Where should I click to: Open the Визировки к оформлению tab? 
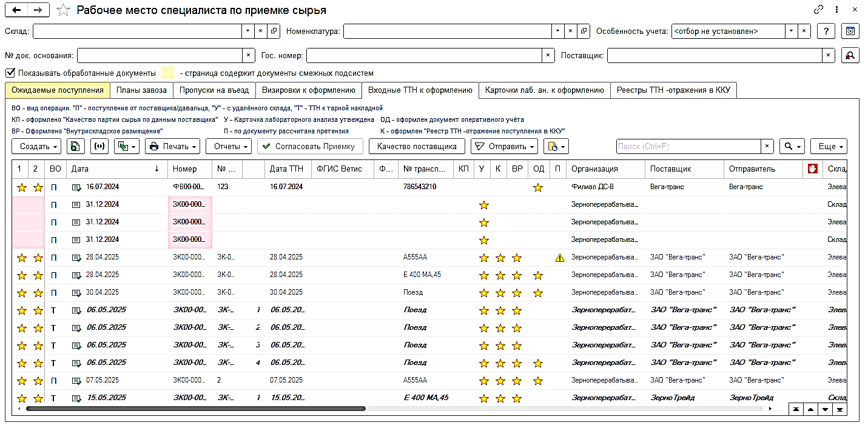(309, 90)
